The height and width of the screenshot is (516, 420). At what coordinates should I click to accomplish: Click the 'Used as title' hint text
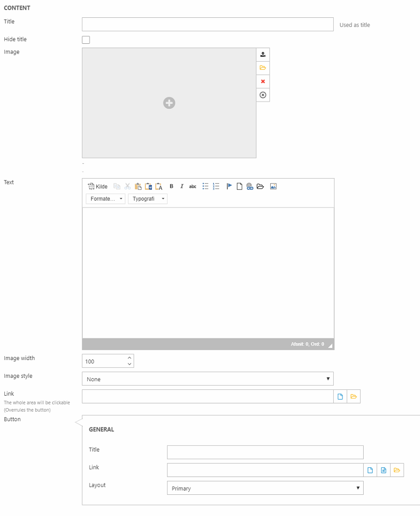click(355, 25)
